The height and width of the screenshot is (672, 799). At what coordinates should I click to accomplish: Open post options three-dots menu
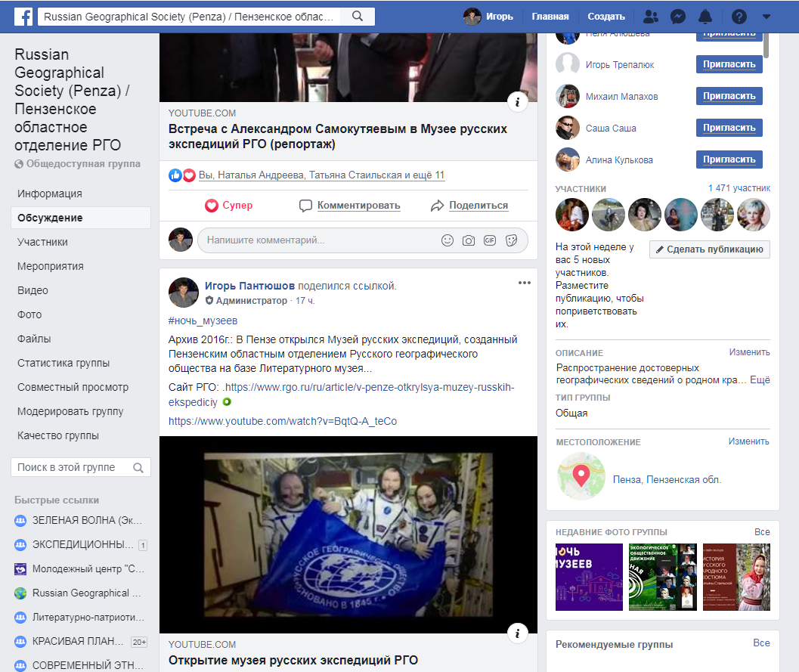525,283
